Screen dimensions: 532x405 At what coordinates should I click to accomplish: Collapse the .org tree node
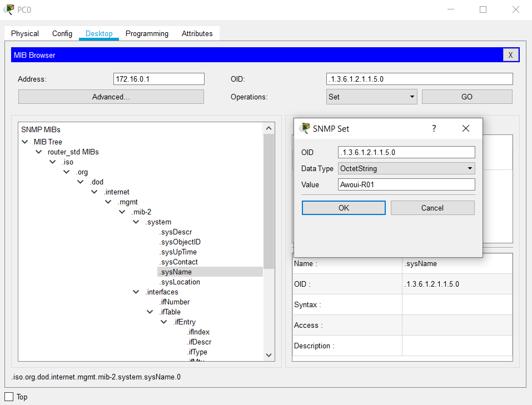pos(67,172)
